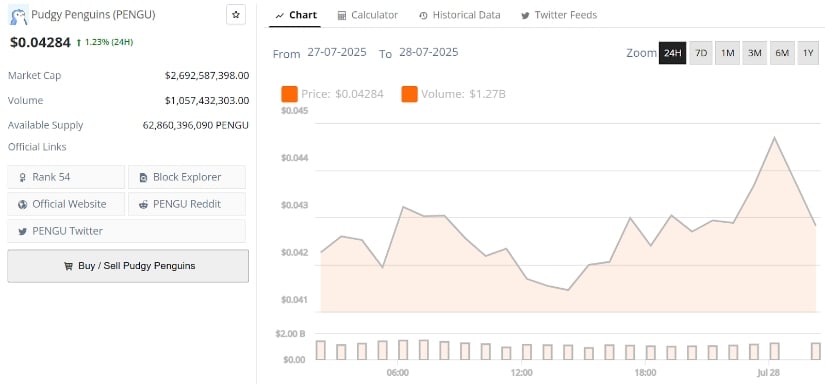Click the Reddit icon in PENGU Reddit
This screenshot has height=384, width=825.
pyautogui.click(x=143, y=204)
